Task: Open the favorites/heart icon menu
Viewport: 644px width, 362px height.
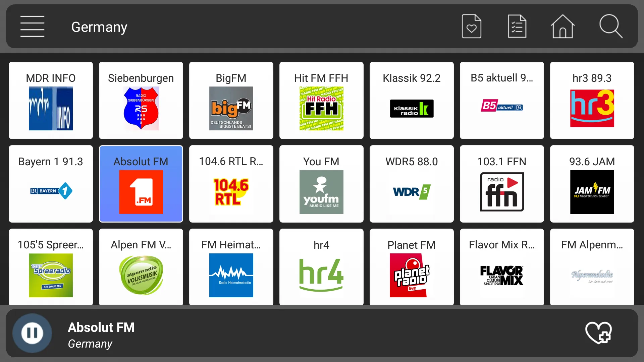Action: pyautogui.click(x=471, y=26)
